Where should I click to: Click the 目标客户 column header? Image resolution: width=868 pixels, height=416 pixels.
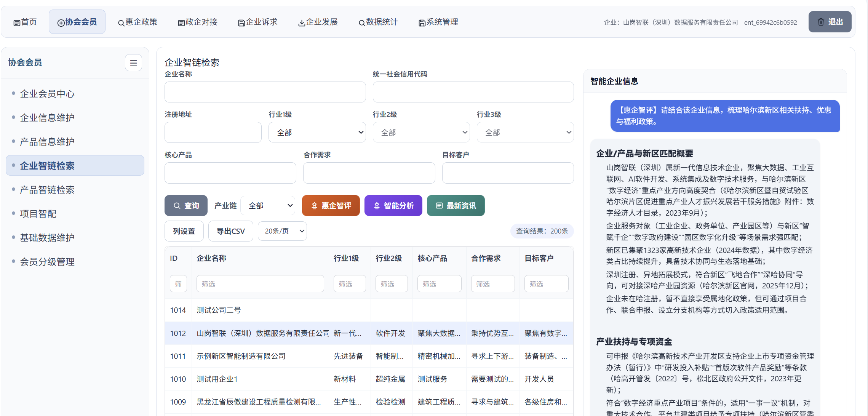[539, 258]
